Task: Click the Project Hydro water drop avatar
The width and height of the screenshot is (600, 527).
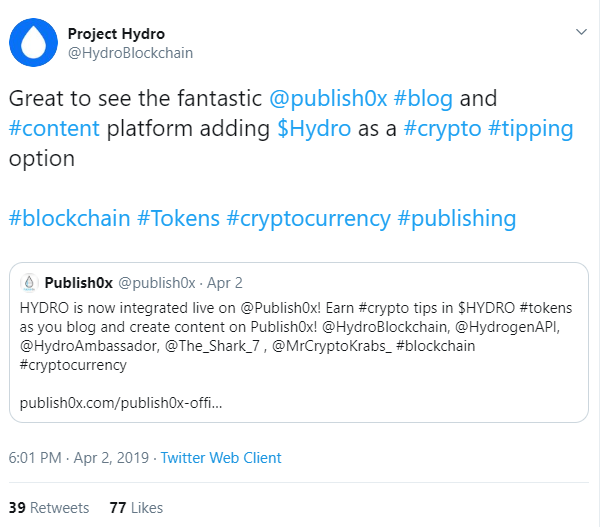Action: pyautogui.click(x=33, y=42)
